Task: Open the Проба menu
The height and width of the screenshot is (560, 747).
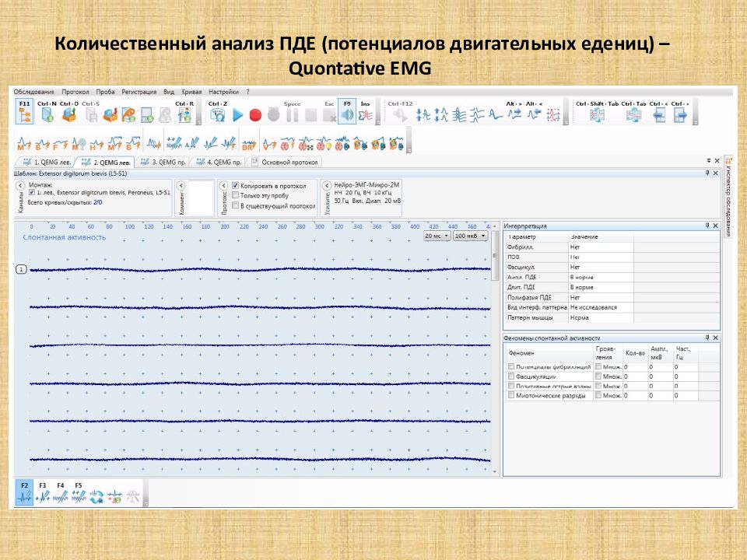Action: 105,92
